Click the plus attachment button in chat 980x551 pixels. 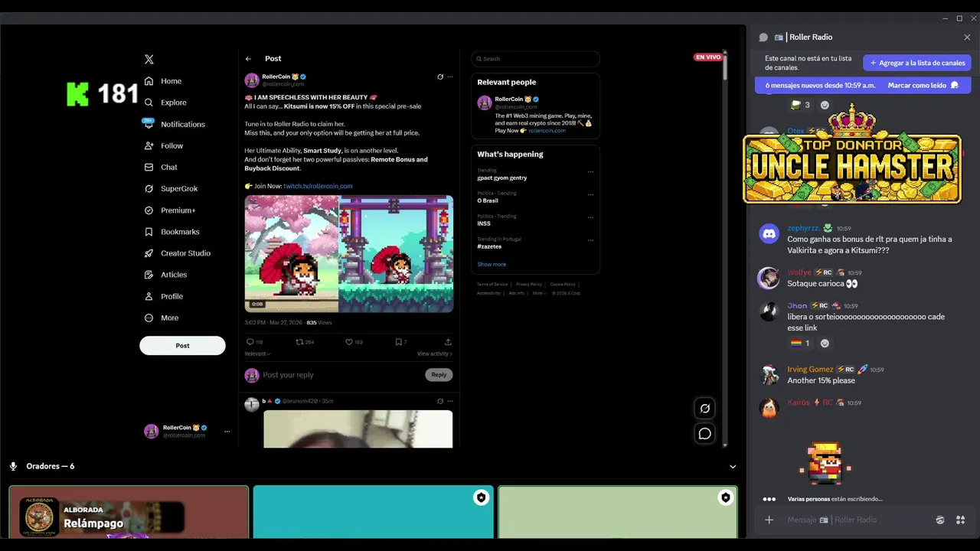(x=769, y=520)
